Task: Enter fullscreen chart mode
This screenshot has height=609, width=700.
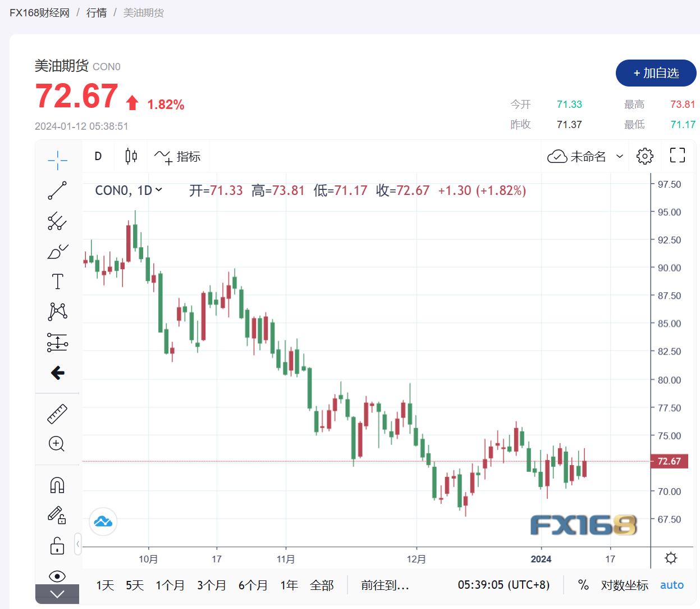Action: tap(677, 156)
